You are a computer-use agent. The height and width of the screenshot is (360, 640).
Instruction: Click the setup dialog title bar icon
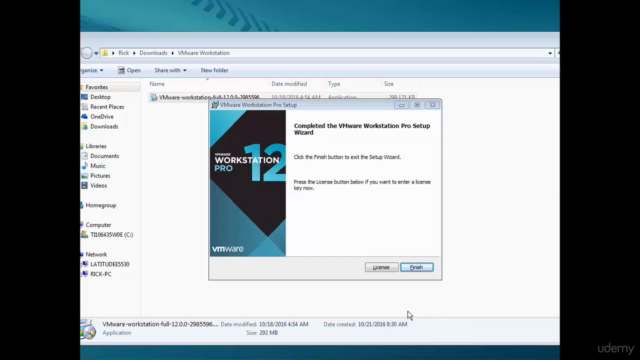[x=215, y=105]
